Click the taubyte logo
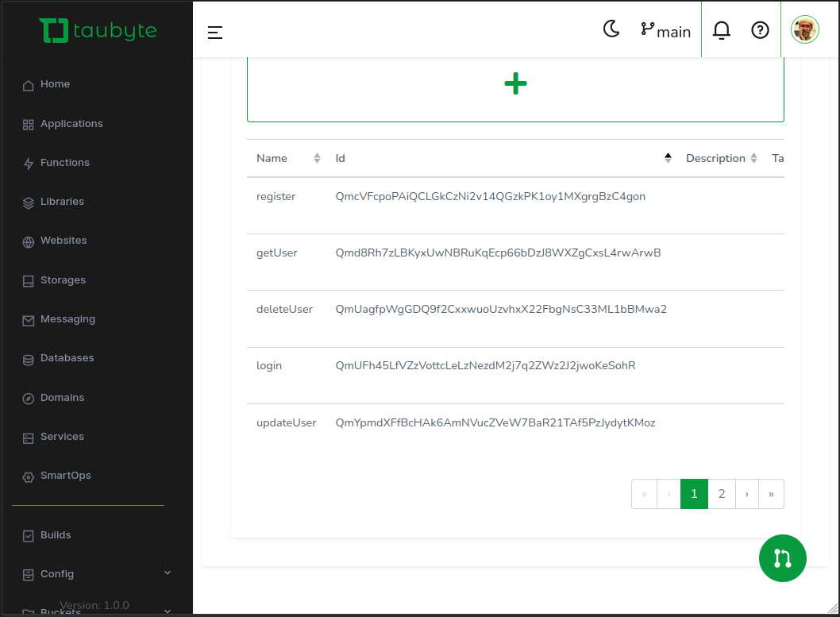840x617 pixels. (x=98, y=30)
